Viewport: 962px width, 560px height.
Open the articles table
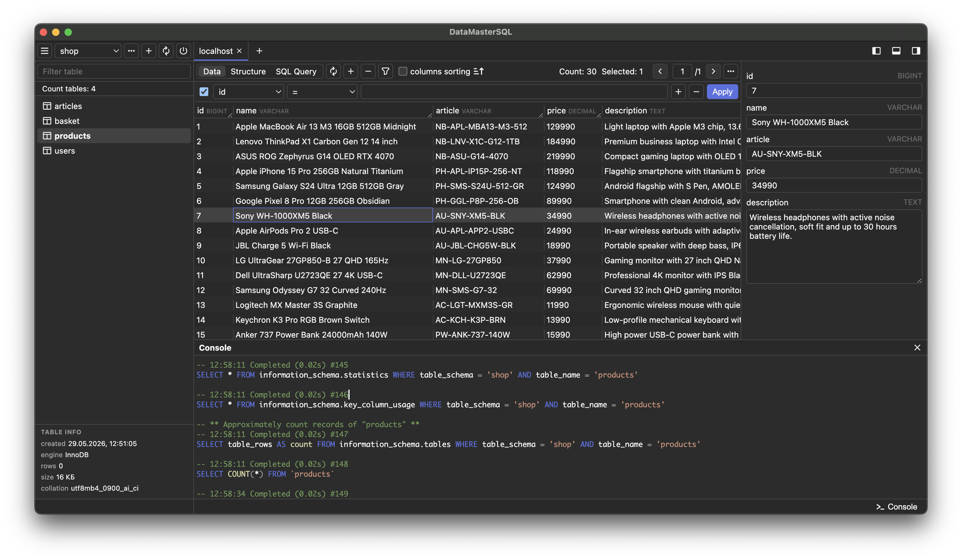pos(114,106)
